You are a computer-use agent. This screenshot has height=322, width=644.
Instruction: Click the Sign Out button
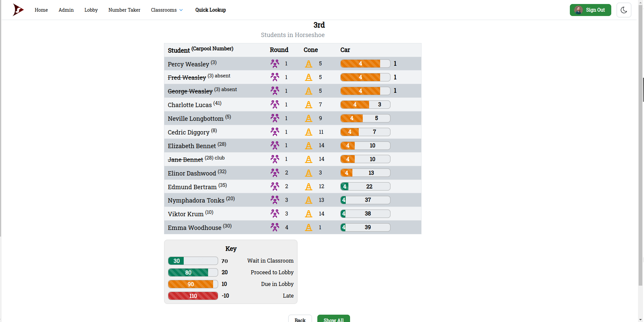pos(590,10)
